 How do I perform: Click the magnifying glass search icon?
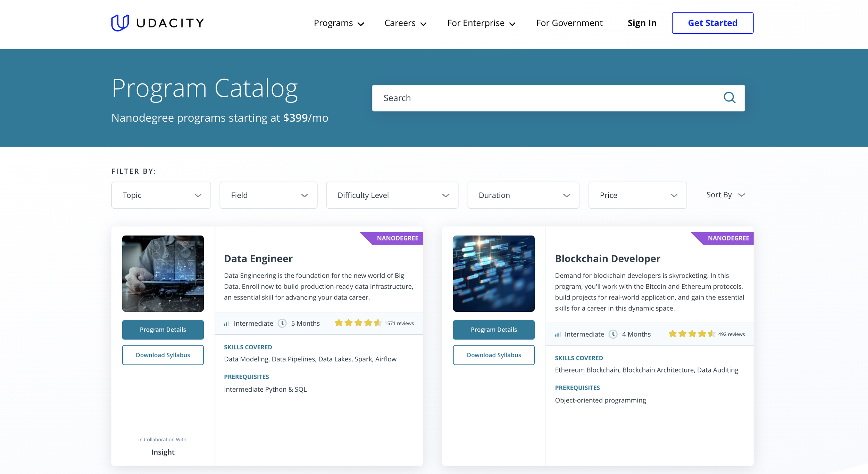pyautogui.click(x=729, y=98)
